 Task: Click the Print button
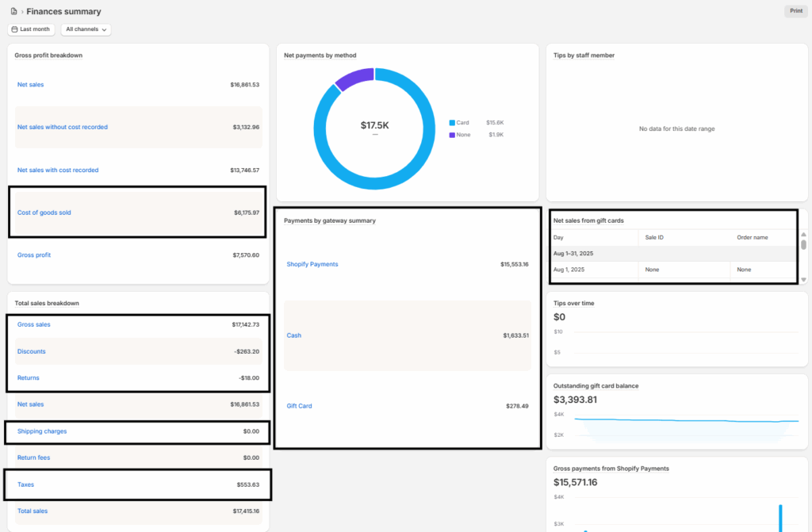click(x=795, y=11)
